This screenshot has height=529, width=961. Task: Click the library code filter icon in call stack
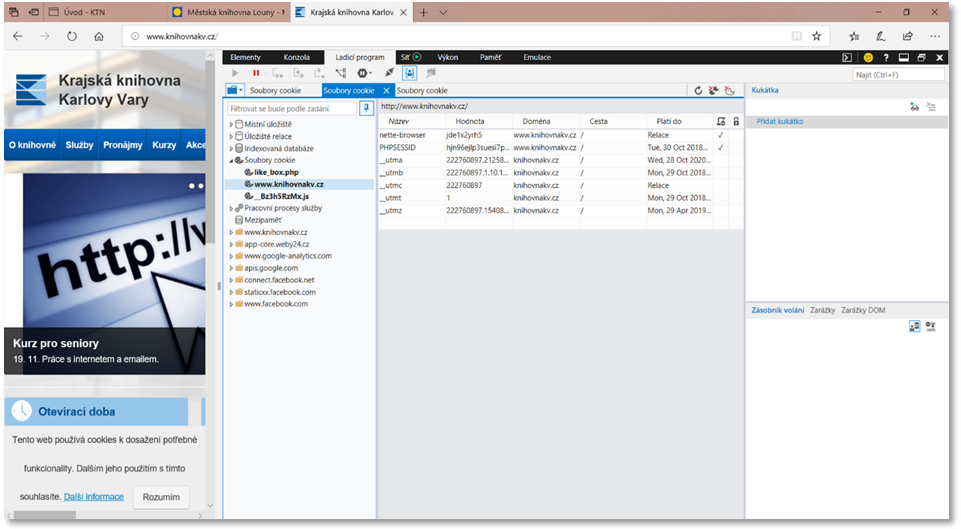931,327
